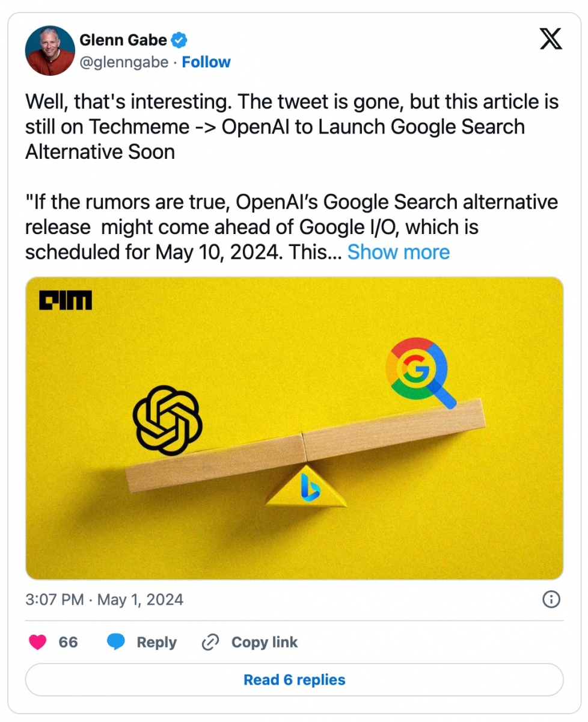Click the blue verified badge
588x722 pixels.
pos(179,41)
